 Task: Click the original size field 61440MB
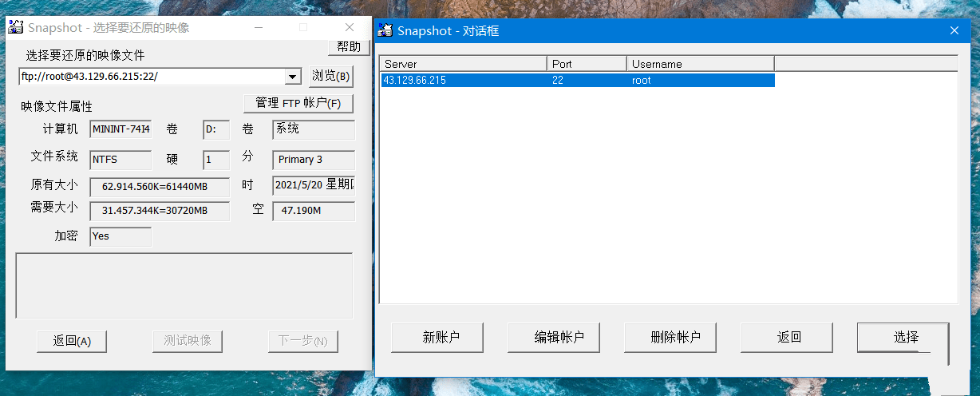[x=160, y=186]
